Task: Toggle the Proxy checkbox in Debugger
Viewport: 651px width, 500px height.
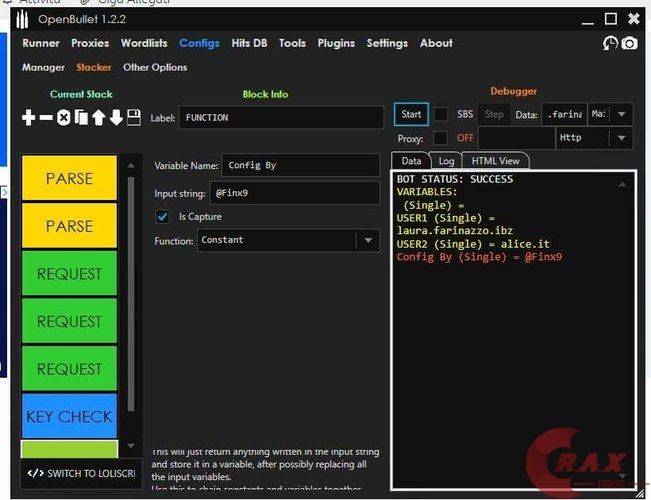Action: [x=441, y=138]
